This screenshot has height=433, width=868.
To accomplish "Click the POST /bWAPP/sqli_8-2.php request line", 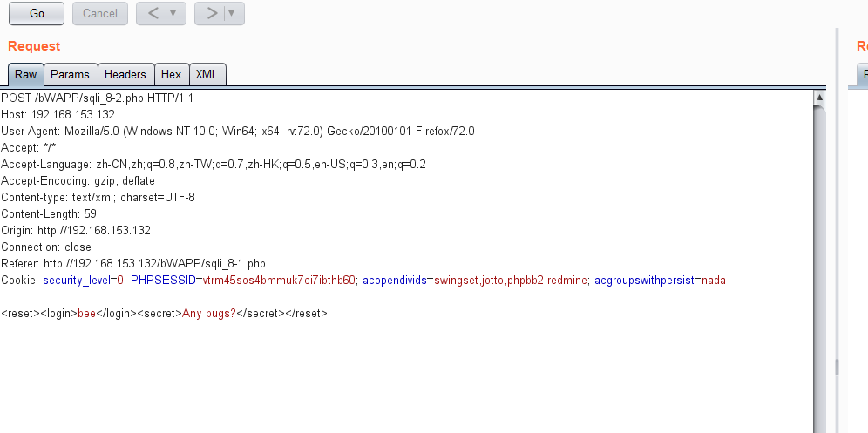I will [x=97, y=98].
